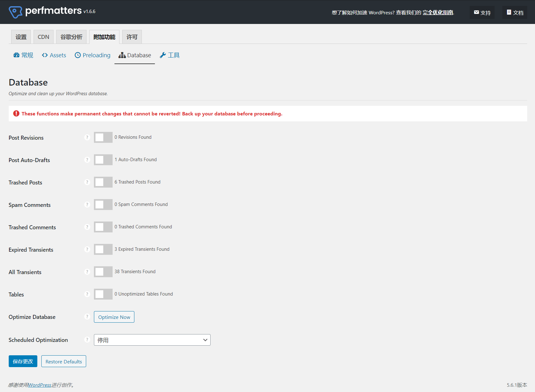Click the red warning exclamation icon
Viewport: 535px width, 392px height.
tap(16, 114)
